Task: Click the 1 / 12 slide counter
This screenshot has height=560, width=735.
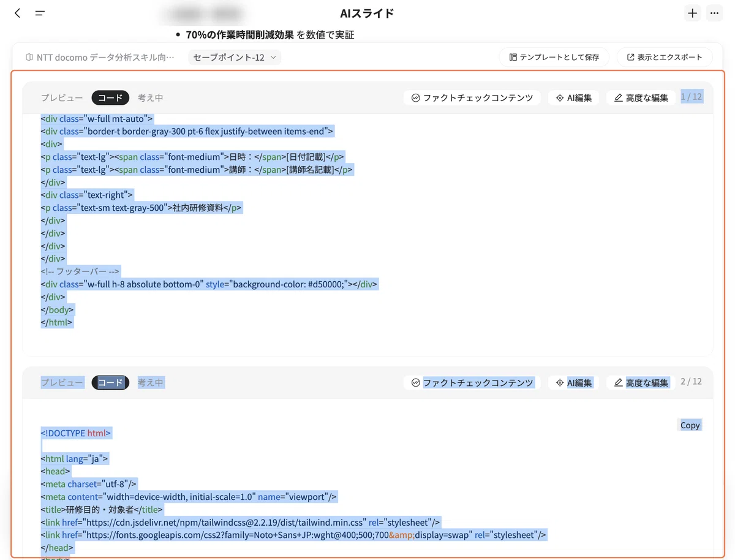Action: (x=691, y=97)
